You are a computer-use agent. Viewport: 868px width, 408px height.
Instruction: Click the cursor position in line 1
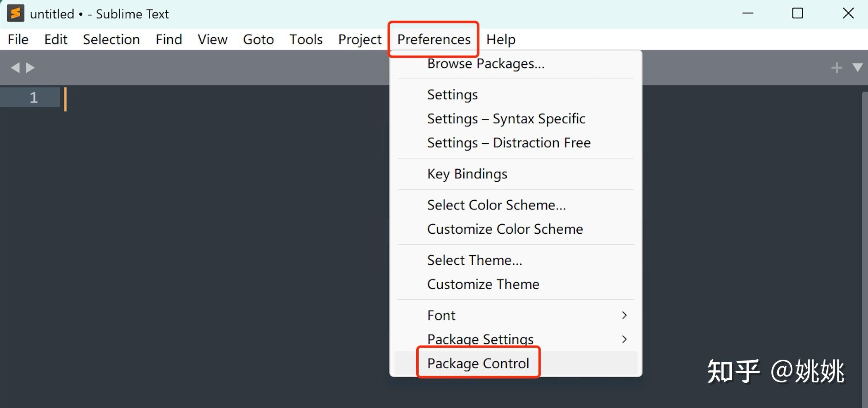tap(66, 99)
